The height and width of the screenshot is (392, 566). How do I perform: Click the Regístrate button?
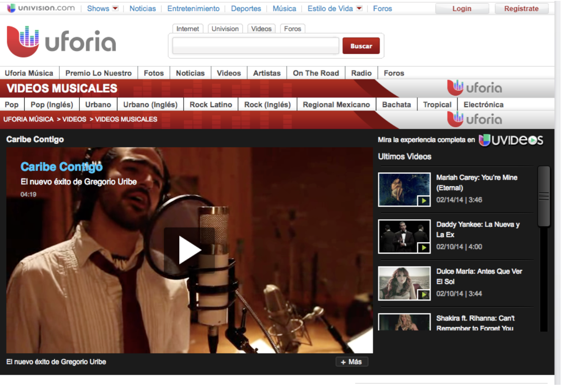coord(522,8)
